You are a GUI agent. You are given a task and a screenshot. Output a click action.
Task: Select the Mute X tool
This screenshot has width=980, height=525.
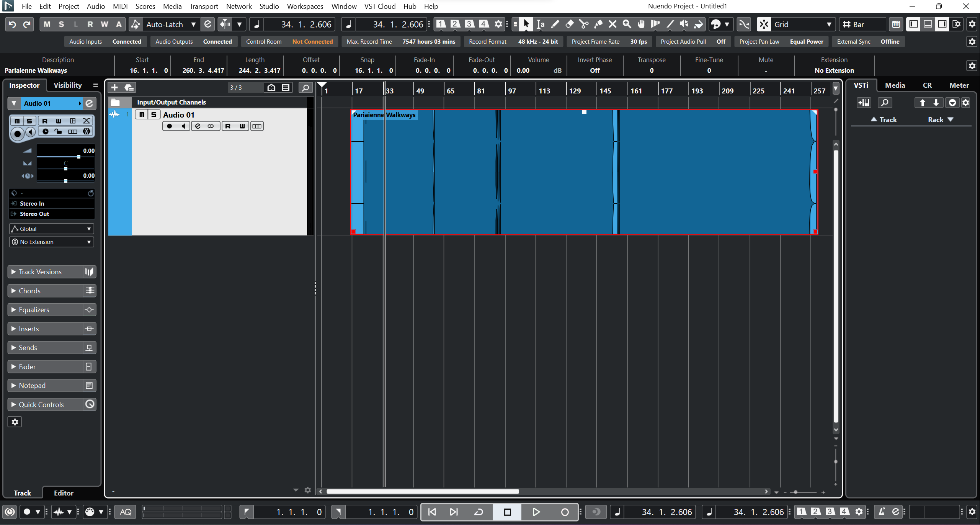(x=612, y=25)
